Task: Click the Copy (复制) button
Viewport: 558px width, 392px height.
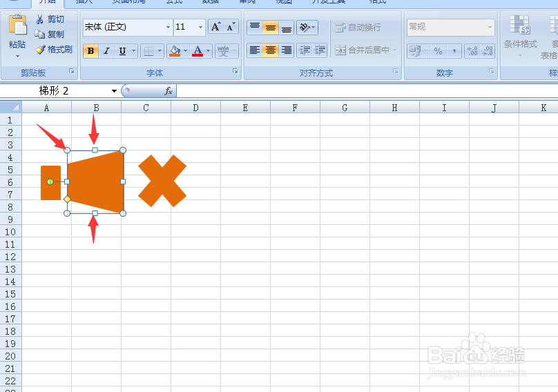Action: [50, 34]
